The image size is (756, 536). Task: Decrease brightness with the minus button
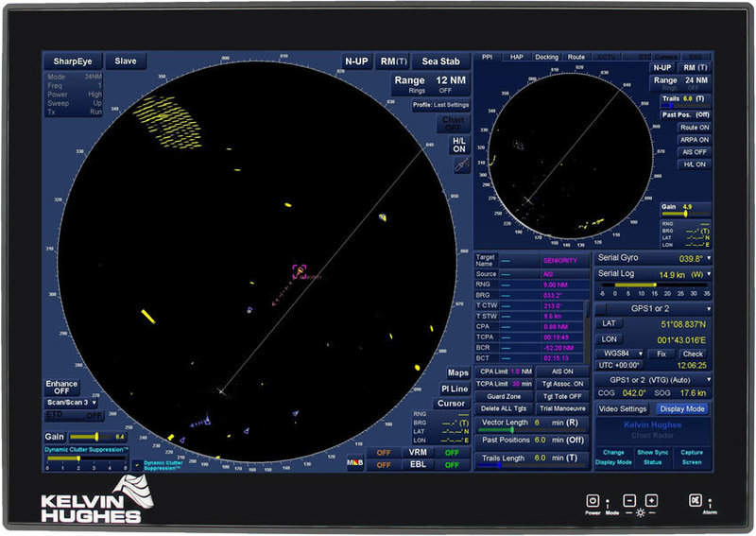tap(630, 500)
